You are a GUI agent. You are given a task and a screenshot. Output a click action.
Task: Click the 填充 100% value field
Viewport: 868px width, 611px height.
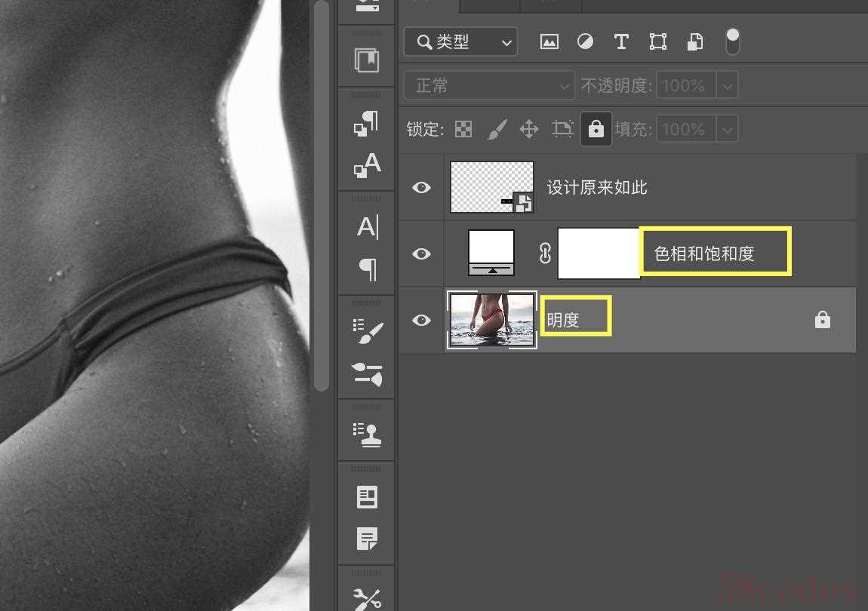pos(686,130)
